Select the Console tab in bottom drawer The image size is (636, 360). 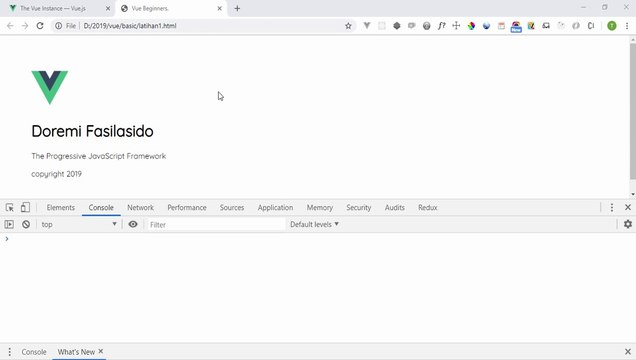click(x=34, y=352)
